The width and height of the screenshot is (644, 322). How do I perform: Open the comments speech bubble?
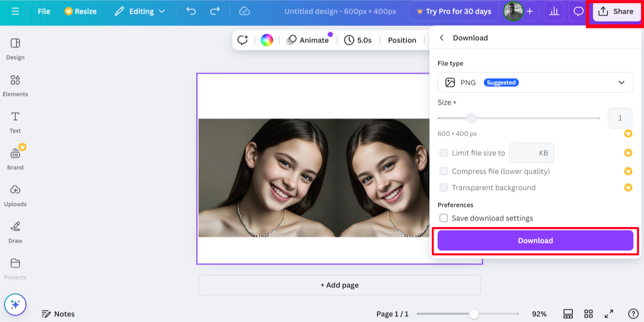coord(578,11)
